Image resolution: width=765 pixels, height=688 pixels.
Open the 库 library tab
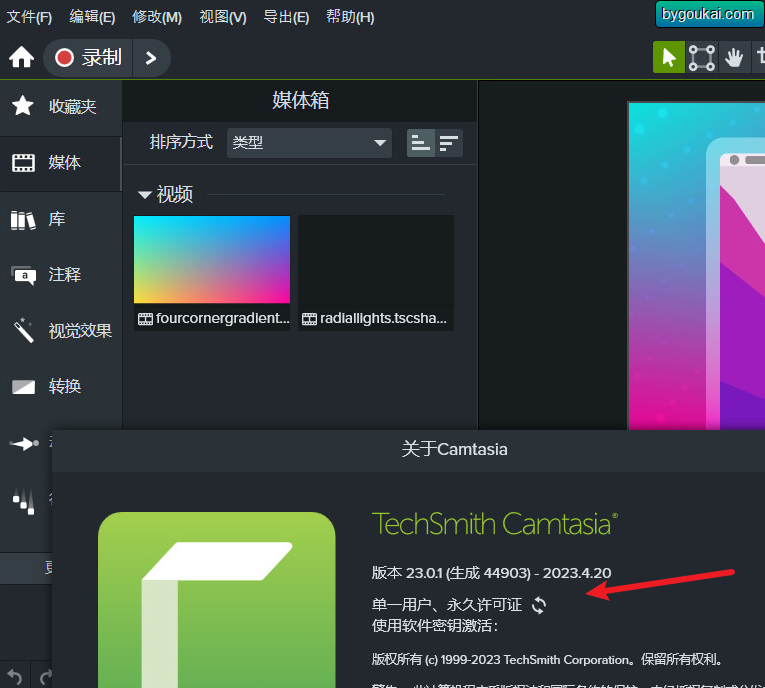(x=60, y=219)
